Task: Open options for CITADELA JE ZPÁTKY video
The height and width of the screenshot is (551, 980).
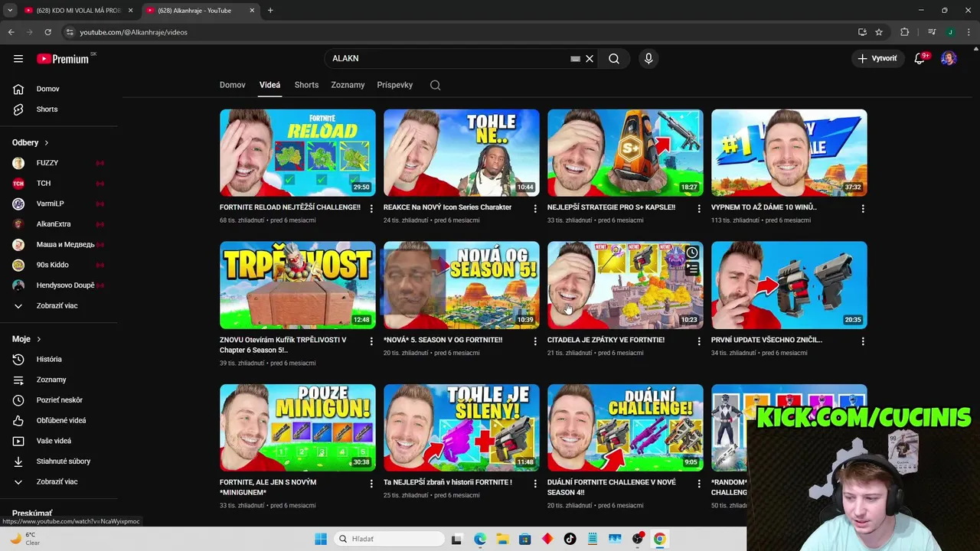Action: tap(699, 341)
